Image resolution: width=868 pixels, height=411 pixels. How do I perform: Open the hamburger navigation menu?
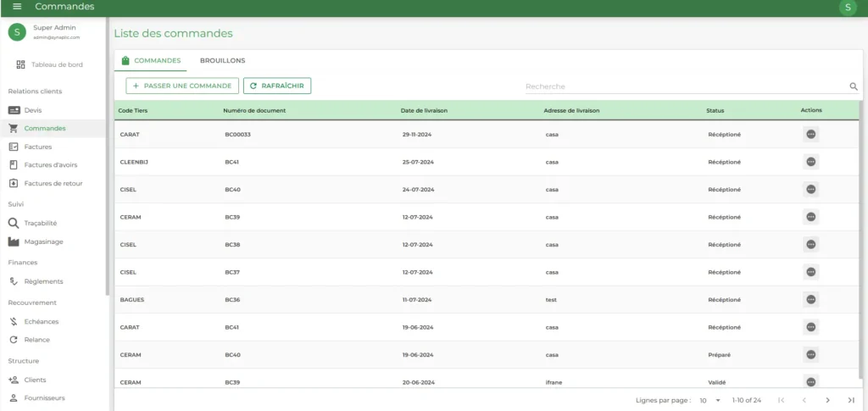[17, 7]
